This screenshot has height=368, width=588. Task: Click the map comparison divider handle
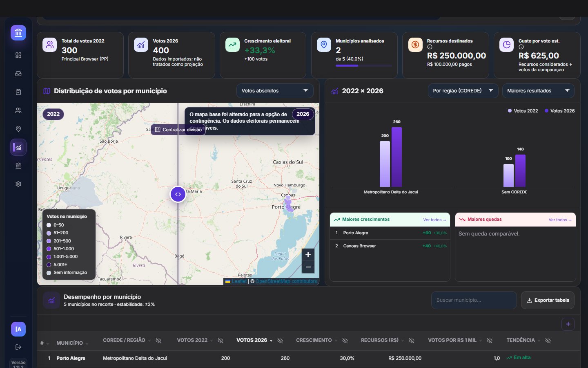[x=178, y=194]
